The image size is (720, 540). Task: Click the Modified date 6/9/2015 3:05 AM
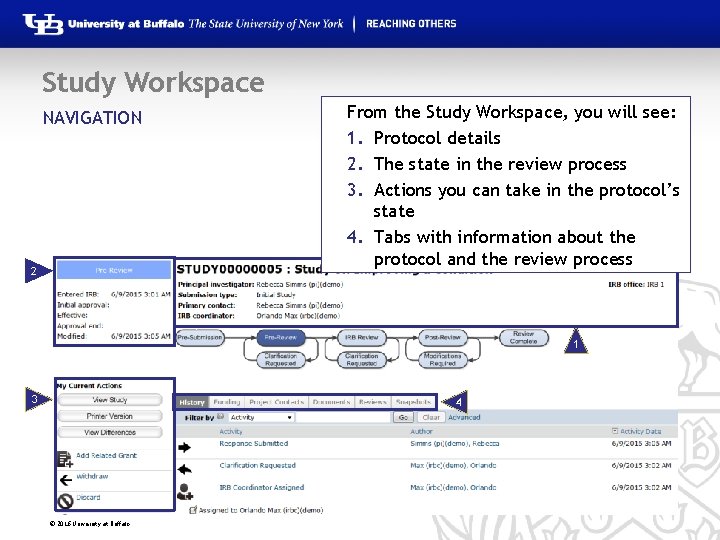click(x=141, y=336)
